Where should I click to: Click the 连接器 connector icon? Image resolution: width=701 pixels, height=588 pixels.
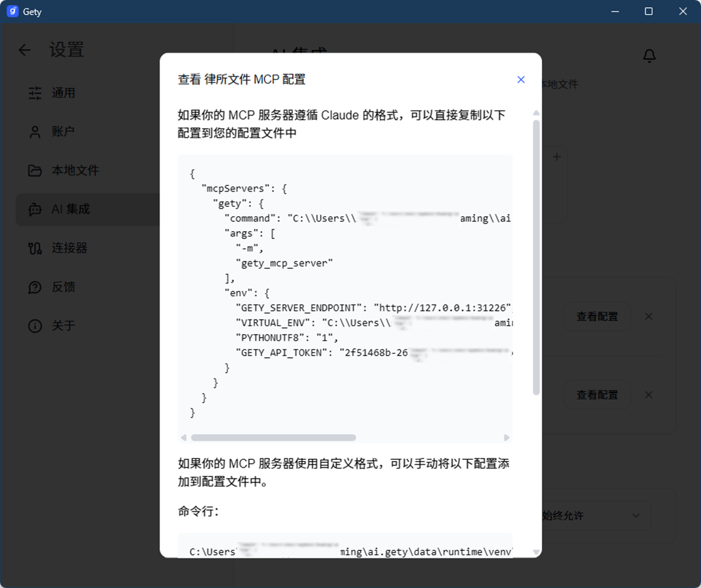[x=35, y=248]
